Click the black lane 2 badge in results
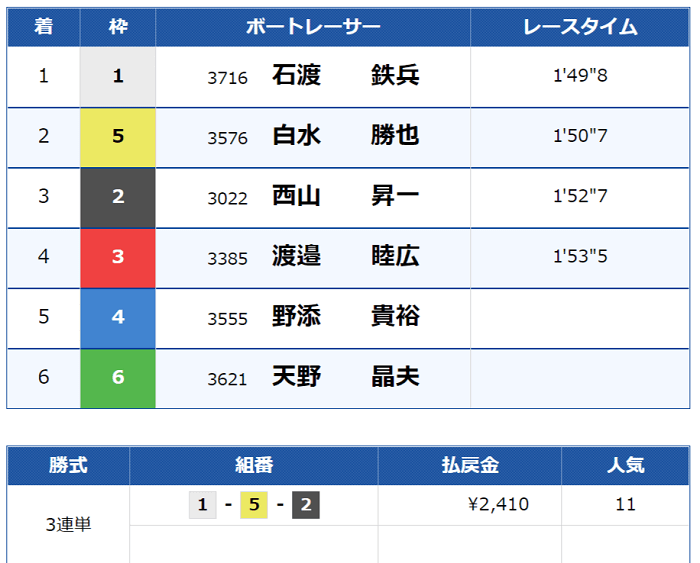This screenshot has width=700, height=563. 118,196
